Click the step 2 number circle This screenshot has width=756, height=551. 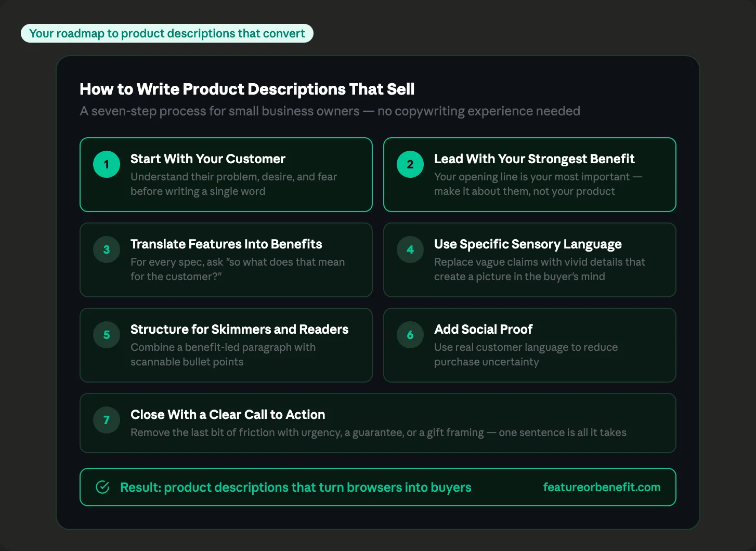pyautogui.click(x=410, y=164)
